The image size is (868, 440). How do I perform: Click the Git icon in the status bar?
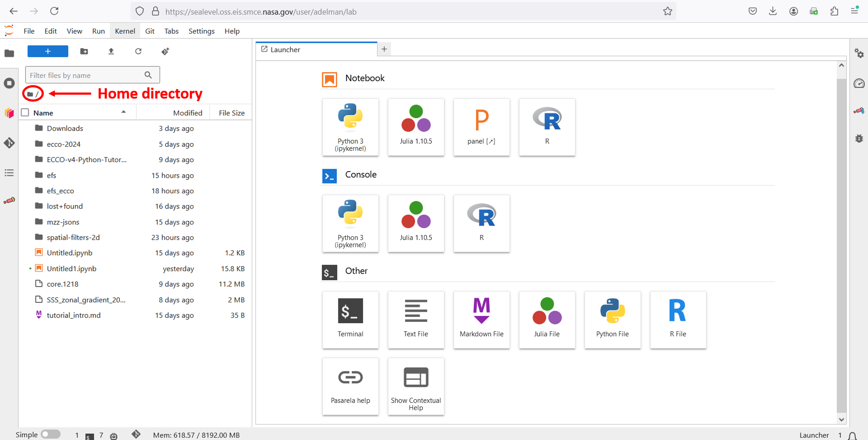coord(136,434)
